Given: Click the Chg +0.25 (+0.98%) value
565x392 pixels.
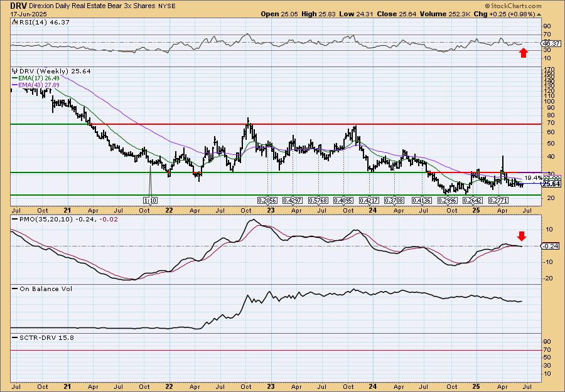Looking at the screenshot, I should (x=505, y=14).
